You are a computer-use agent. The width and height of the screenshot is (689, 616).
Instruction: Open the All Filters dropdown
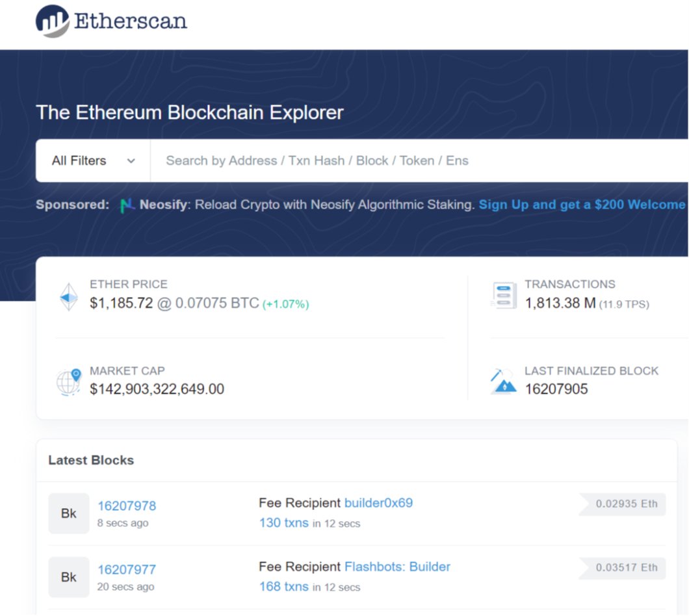pyautogui.click(x=93, y=160)
